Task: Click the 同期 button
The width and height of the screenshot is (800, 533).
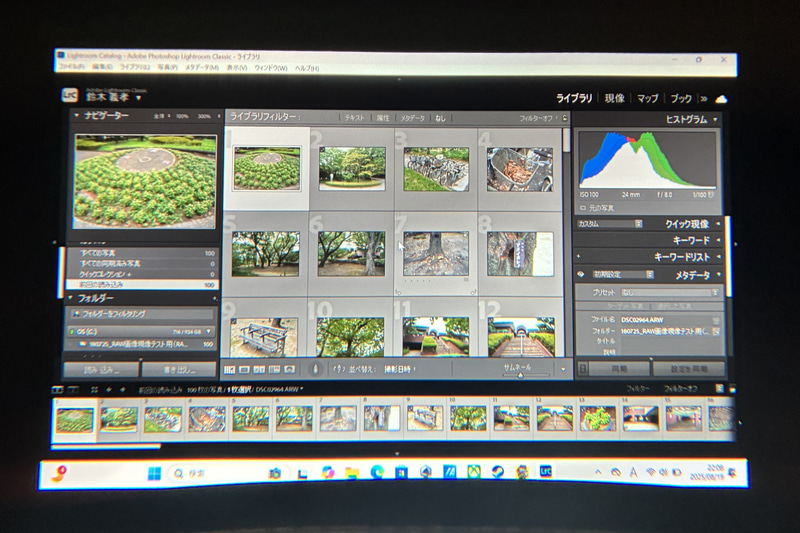Action: coord(619,368)
